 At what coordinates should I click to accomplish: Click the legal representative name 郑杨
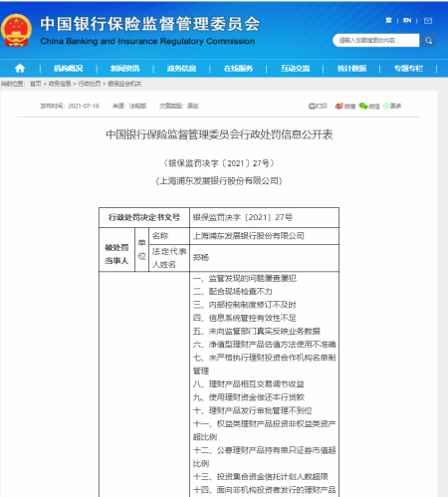201,257
